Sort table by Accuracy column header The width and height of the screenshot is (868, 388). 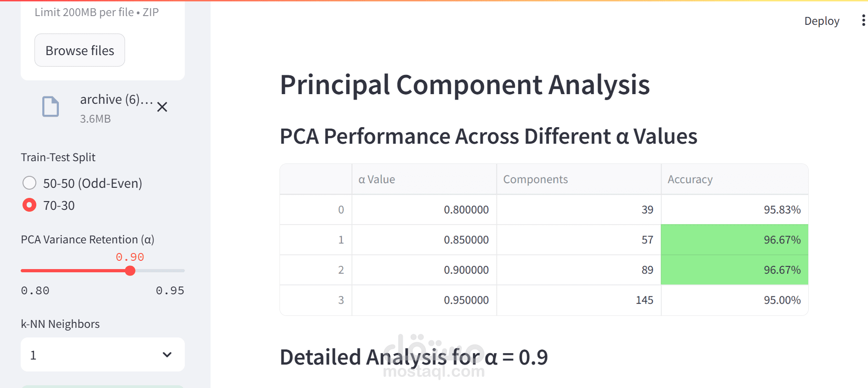pyautogui.click(x=735, y=179)
